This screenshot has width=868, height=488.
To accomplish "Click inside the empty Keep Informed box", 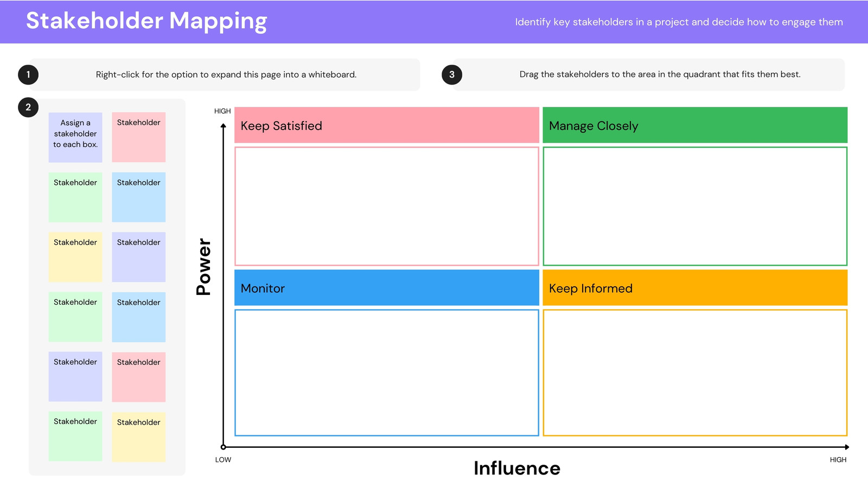I will point(695,373).
